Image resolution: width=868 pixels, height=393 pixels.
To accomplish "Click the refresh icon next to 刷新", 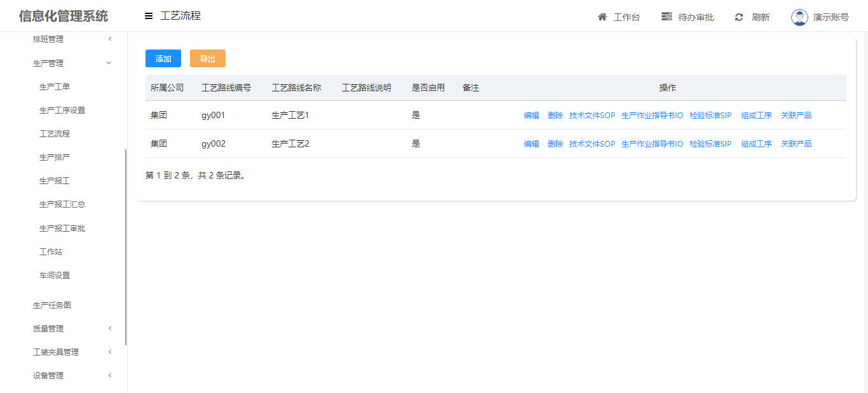I will [739, 17].
